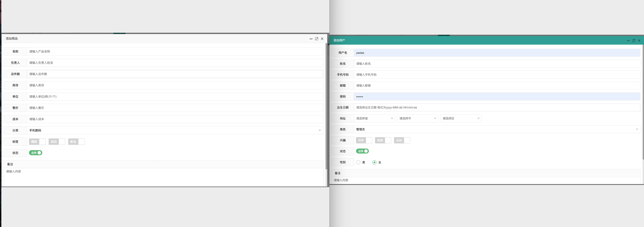This screenshot has width=644, height=227.
Task: Focus the 负责人 input field
Action: pos(175,63)
